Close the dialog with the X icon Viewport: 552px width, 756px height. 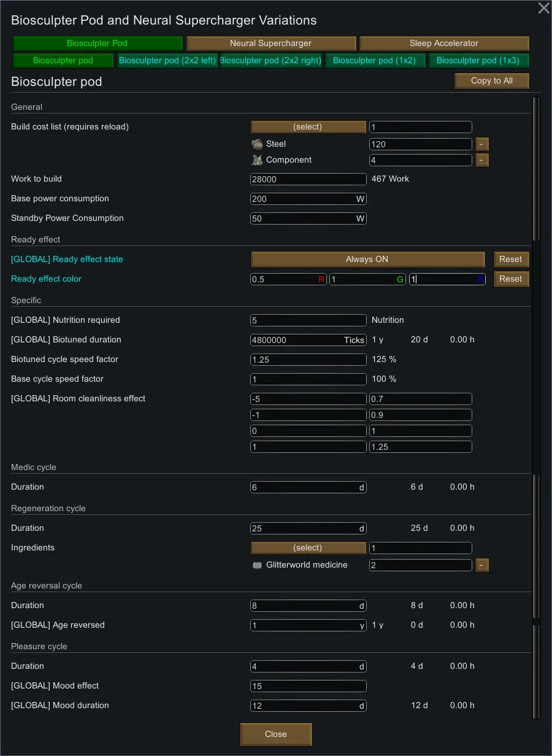(x=543, y=8)
